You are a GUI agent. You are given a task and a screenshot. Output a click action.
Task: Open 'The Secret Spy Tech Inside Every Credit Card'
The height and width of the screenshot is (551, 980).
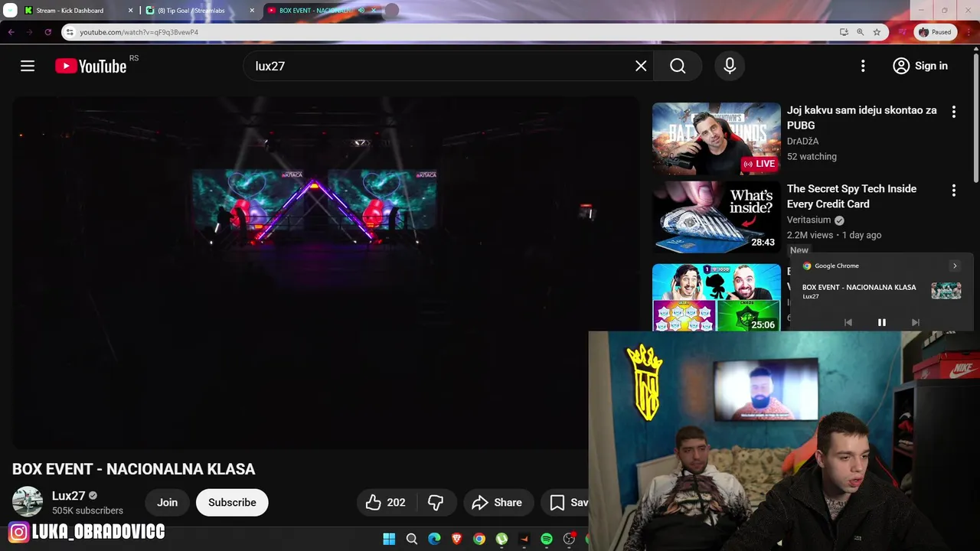tap(851, 196)
